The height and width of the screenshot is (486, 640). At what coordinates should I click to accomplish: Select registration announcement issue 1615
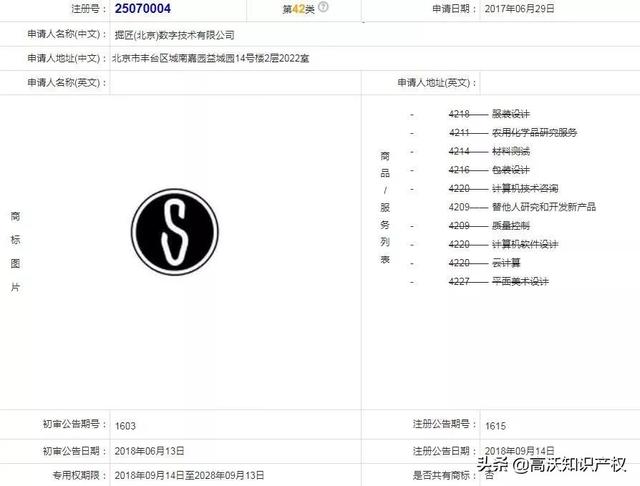[496, 426]
